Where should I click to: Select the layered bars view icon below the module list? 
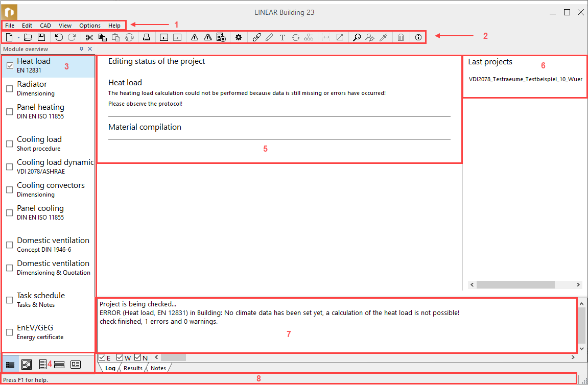click(x=59, y=365)
